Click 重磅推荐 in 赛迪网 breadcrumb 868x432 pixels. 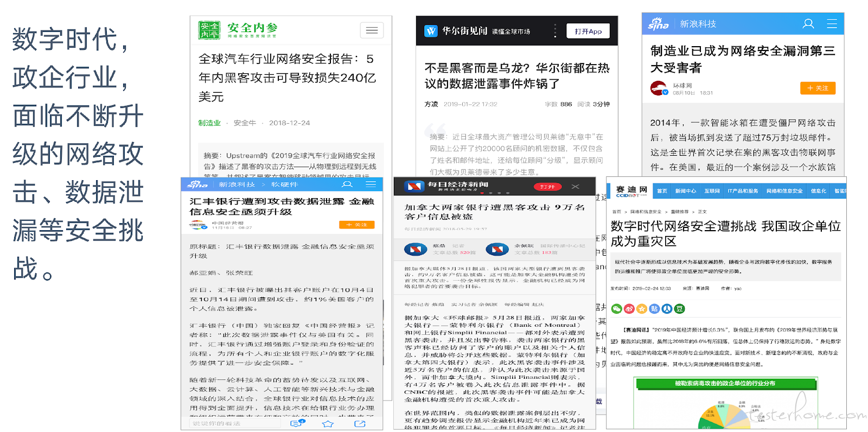pos(679,212)
